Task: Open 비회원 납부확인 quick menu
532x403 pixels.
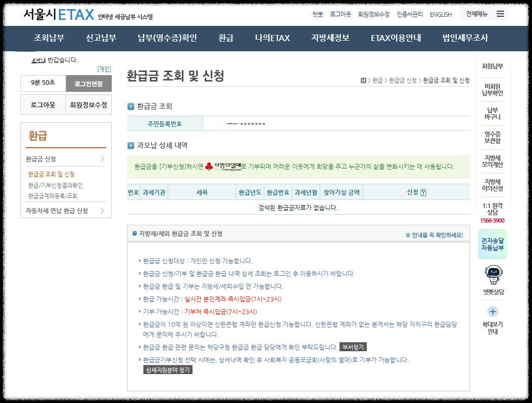Action: point(493,90)
